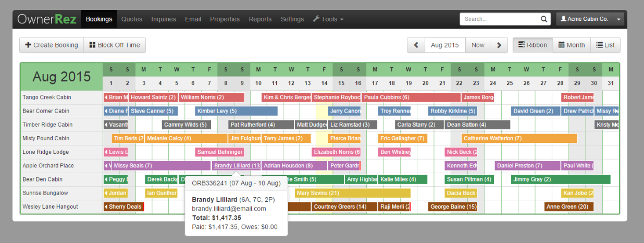Open Adrian Housden (8) booking
Viewport: 644px width, 243px height.
[294, 166]
